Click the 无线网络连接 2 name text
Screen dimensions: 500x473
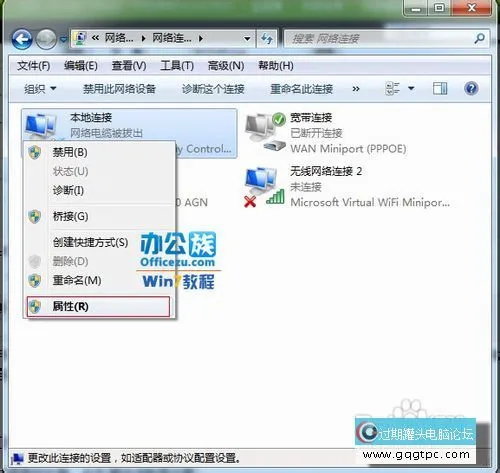[x=326, y=171]
